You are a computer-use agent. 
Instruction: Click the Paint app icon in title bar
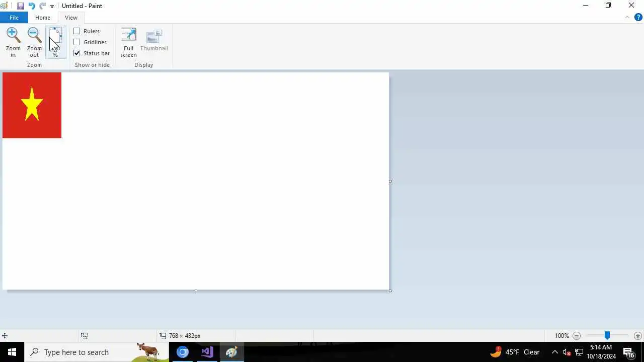tap(4, 6)
